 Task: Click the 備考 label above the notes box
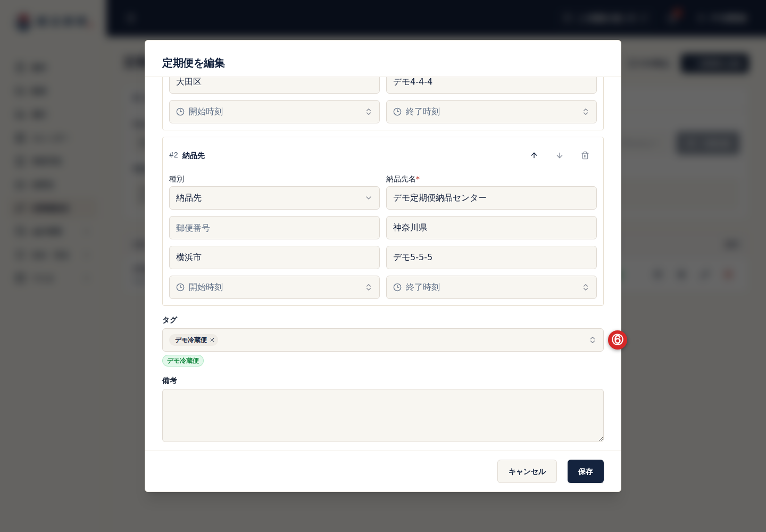click(170, 380)
